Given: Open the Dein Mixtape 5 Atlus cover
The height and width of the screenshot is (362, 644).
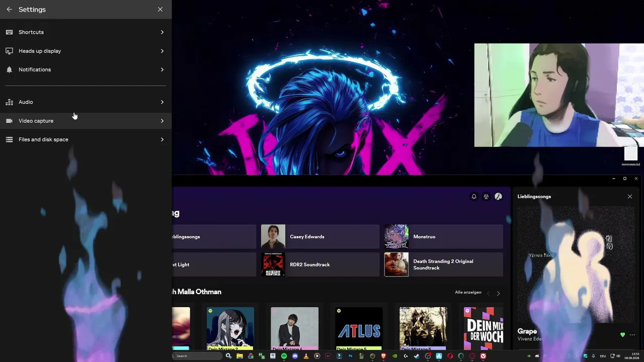Looking at the screenshot, I should click(x=359, y=329).
